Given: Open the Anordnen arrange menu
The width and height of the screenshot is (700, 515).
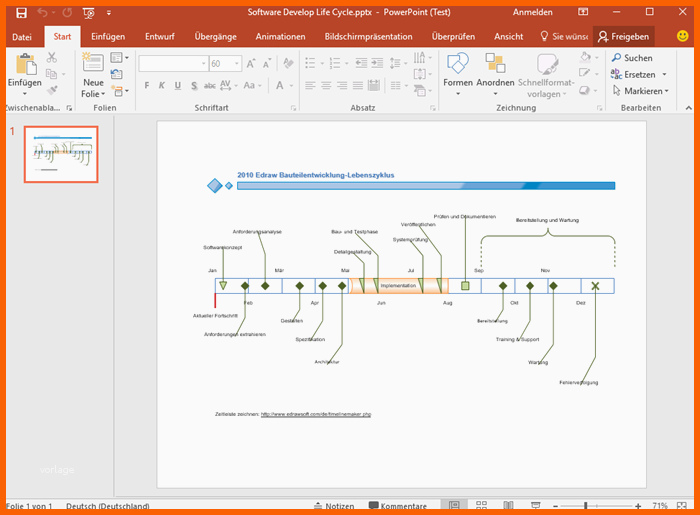Looking at the screenshot, I should point(495,74).
